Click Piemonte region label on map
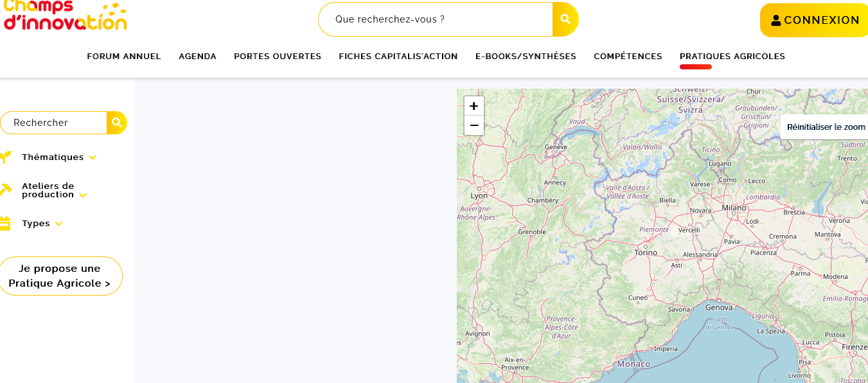Image resolution: width=868 pixels, height=383 pixels. pyautogui.click(x=653, y=229)
